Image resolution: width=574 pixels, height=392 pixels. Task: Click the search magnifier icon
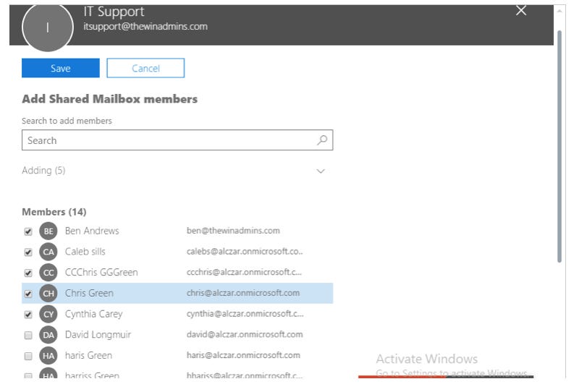click(x=322, y=140)
